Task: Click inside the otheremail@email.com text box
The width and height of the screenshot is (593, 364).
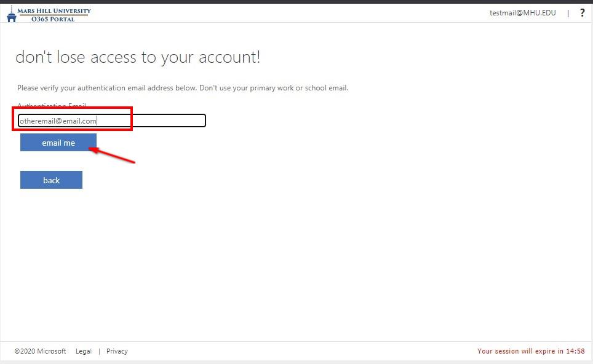Action: tap(74, 121)
